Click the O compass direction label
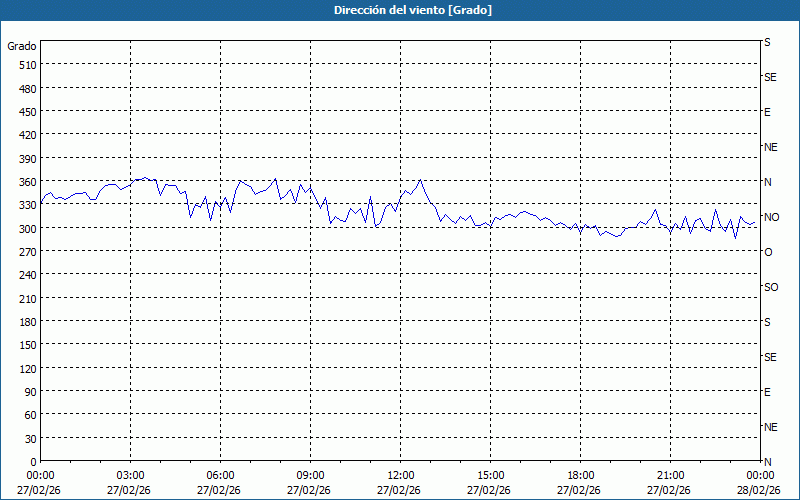This screenshot has height=500, width=800. point(768,252)
